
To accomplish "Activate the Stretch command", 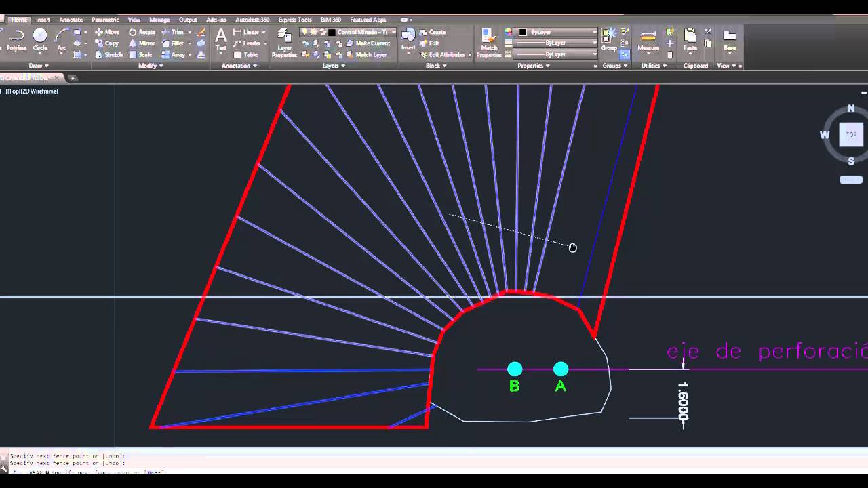I will [x=108, y=55].
